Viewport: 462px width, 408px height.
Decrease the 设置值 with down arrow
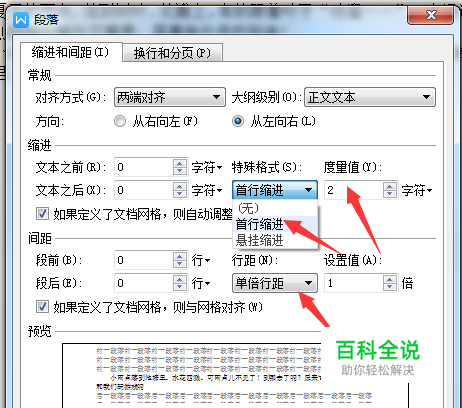[x=390, y=287]
